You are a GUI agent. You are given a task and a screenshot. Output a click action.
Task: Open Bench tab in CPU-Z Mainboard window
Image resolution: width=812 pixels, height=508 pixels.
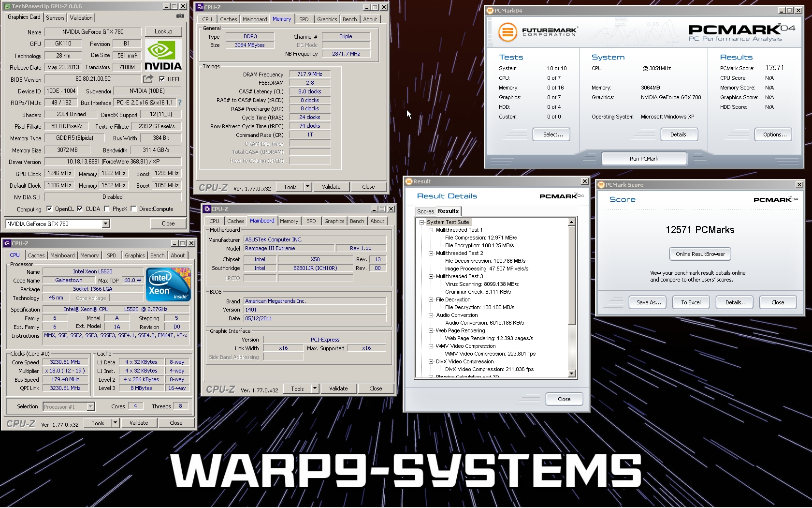coord(357,221)
